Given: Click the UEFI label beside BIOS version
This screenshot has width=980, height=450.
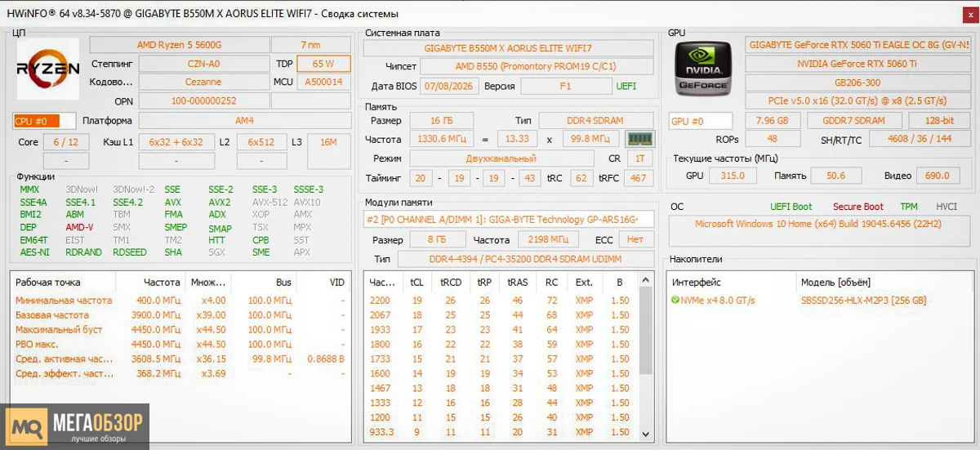Looking at the screenshot, I should (626, 86).
